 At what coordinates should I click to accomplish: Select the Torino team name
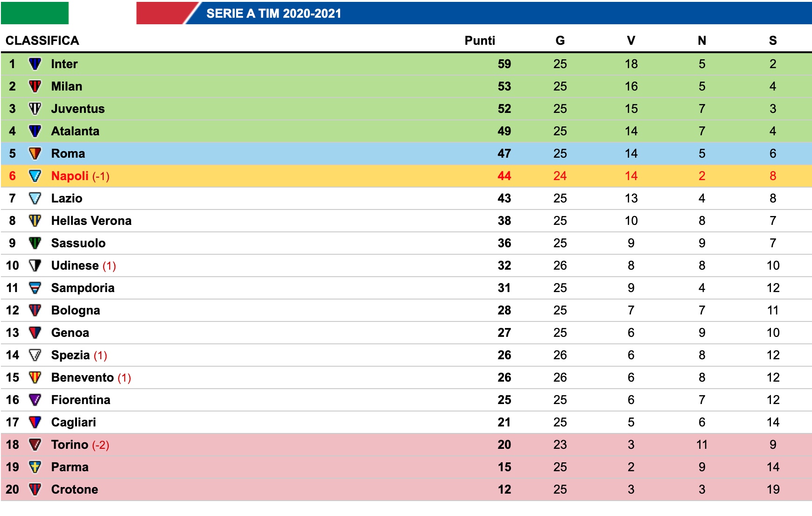point(70,445)
